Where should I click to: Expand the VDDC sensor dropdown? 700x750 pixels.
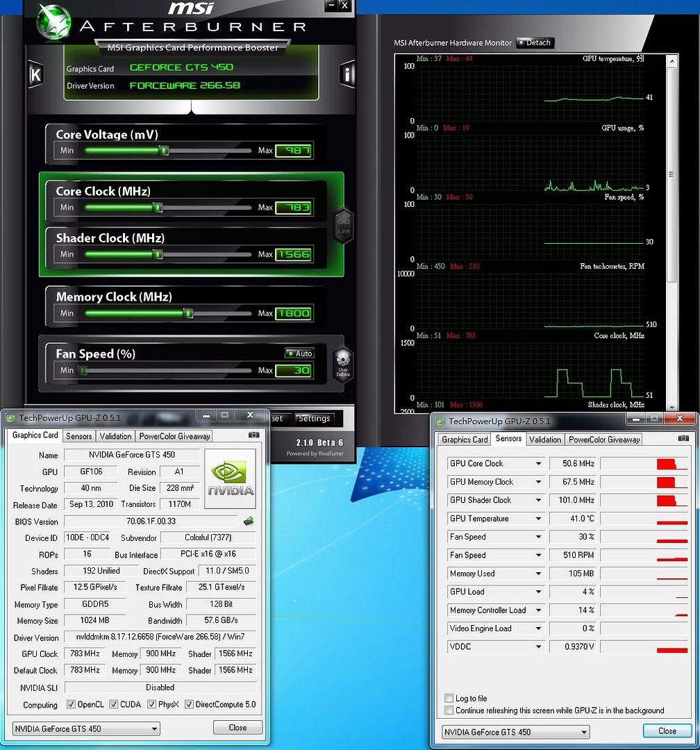tap(538, 647)
